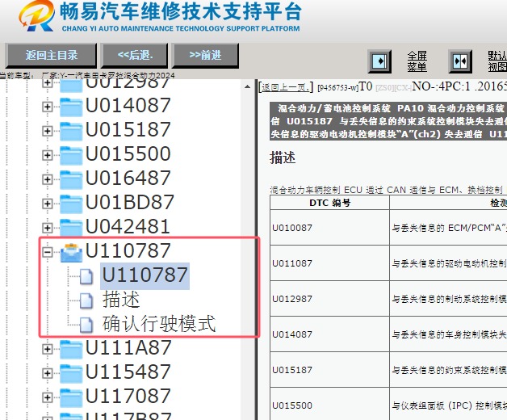This screenshot has width=507, height=420.
Task: Select the U015187 folder icon
Action: coord(71,131)
